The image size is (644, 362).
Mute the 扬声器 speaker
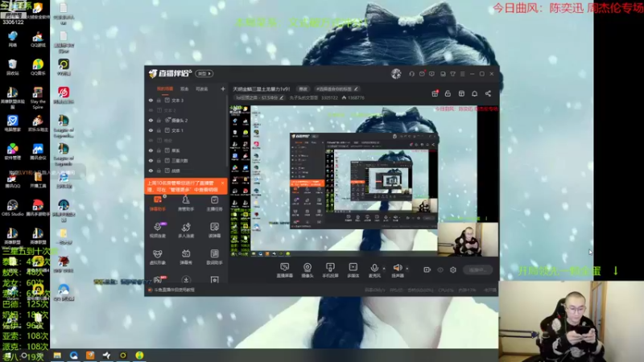pos(398,270)
